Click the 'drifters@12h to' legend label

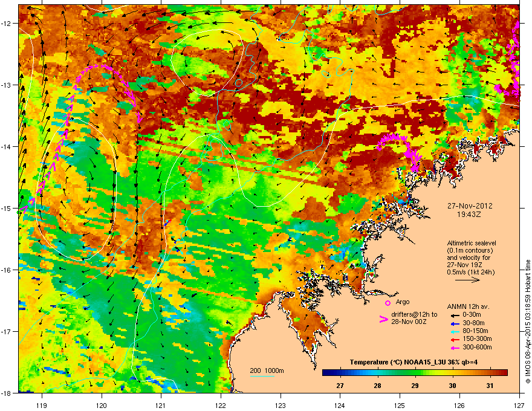pyautogui.click(x=414, y=314)
